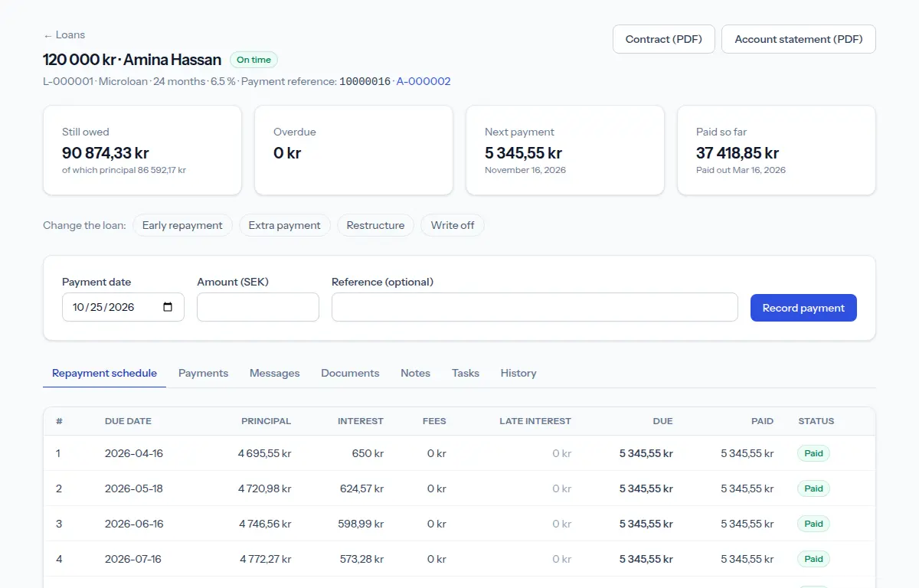Viewport: 919px width, 588px height.
Task: Open account link A-000002
Action: 424,81
